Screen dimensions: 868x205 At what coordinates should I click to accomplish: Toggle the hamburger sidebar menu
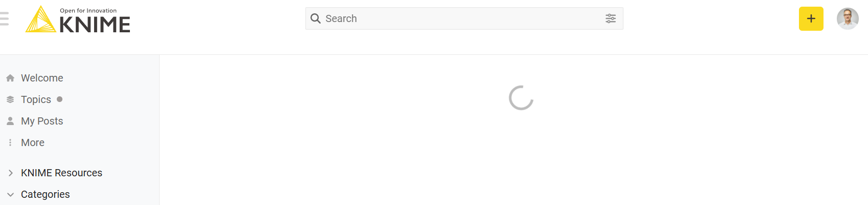4,18
